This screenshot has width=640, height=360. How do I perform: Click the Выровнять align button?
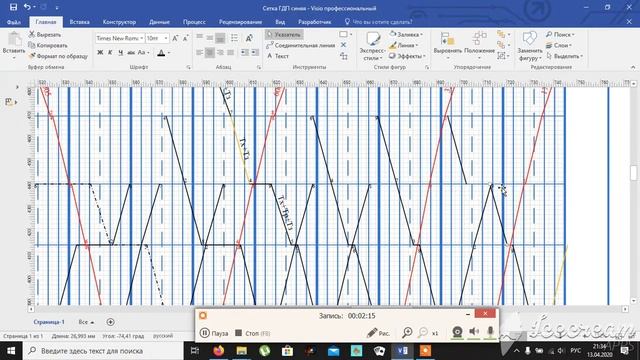tap(447, 45)
